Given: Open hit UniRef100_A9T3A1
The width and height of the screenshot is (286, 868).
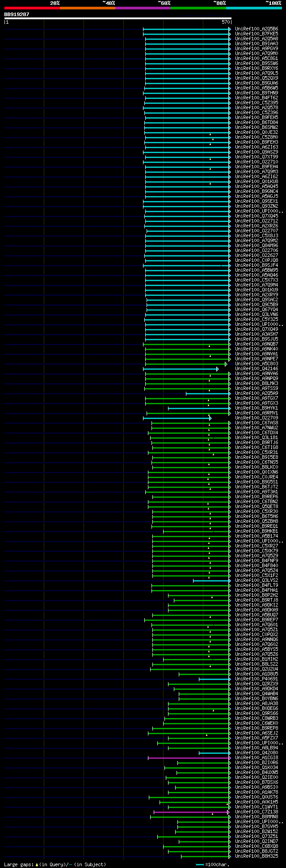Looking at the screenshot, I should (x=257, y=492).
